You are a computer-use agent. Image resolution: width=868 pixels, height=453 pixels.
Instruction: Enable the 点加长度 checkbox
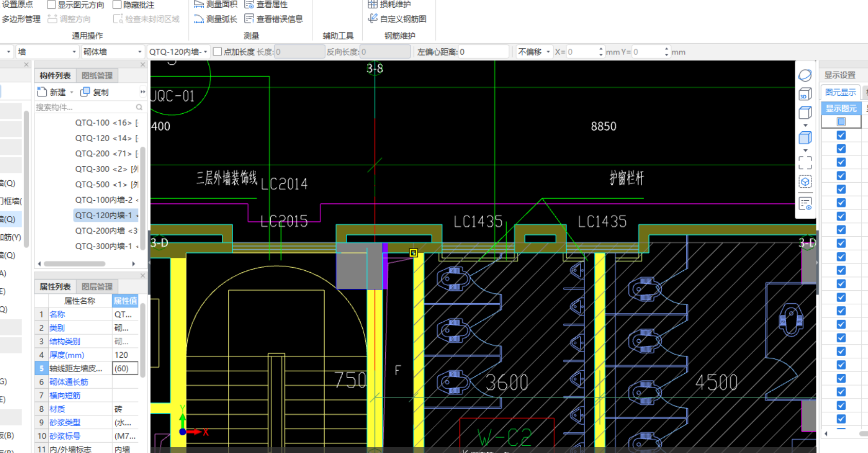(218, 51)
